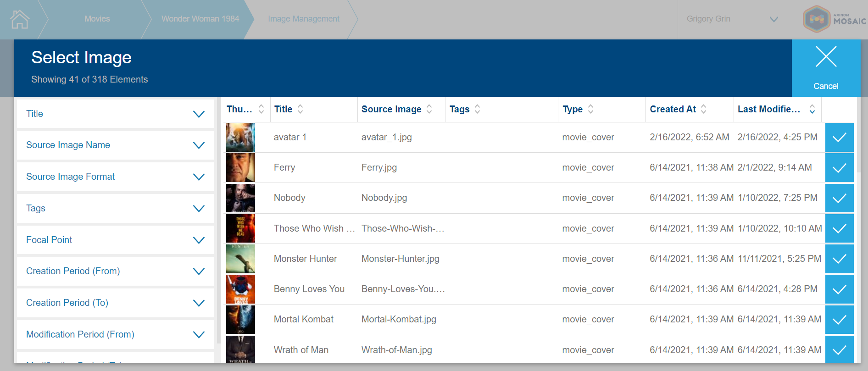Sort by Created At column
Viewport: 868px width, 371px height.
pos(703,109)
